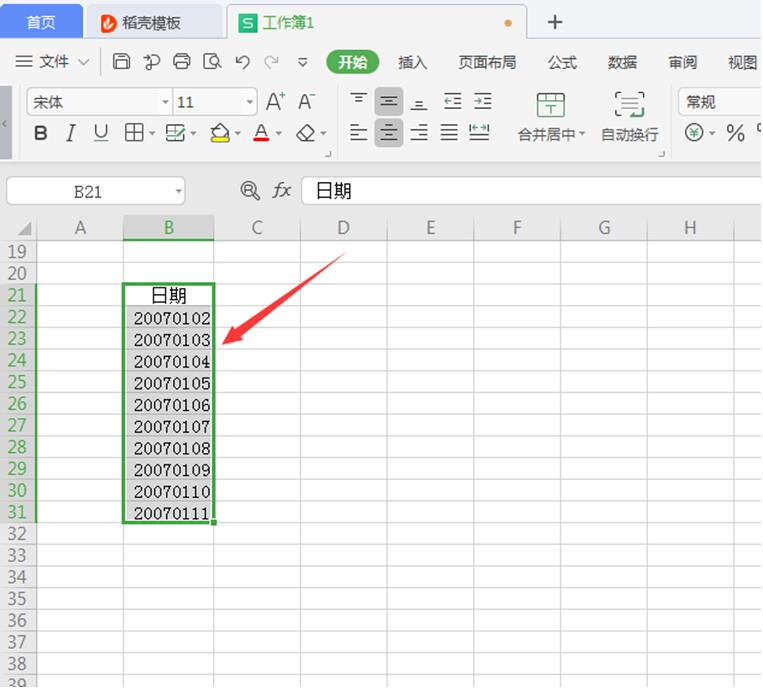
Task: Toggle Underline formatting
Action: 101,132
